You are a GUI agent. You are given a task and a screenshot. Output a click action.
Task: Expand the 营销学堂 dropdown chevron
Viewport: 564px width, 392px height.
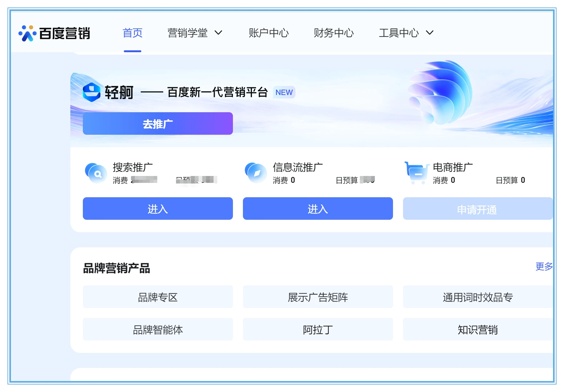tap(218, 33)
